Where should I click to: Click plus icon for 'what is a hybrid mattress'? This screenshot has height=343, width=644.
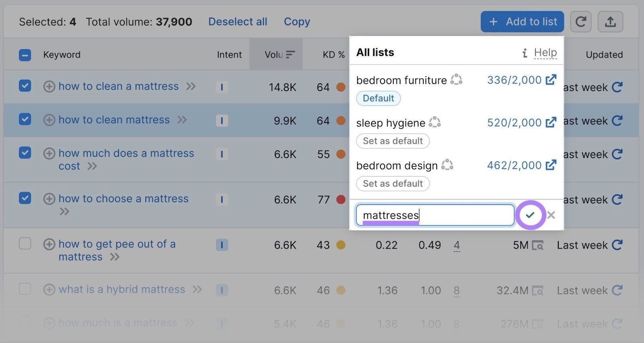point(49,289)
